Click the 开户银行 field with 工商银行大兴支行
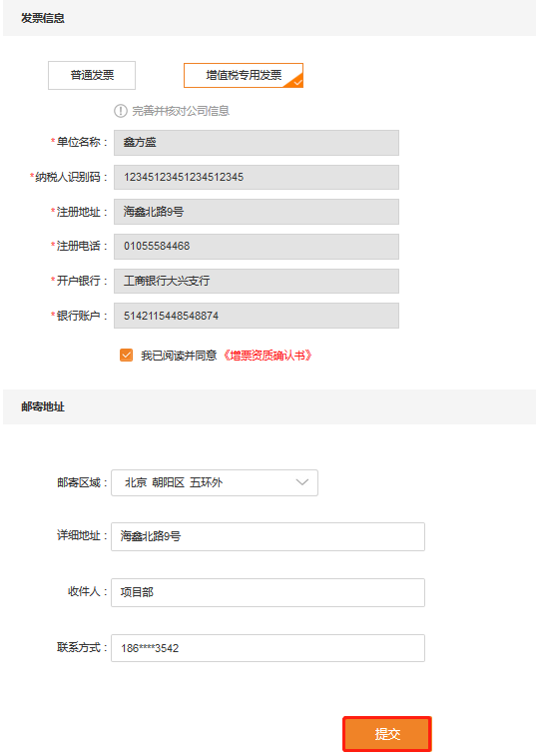 257,281
